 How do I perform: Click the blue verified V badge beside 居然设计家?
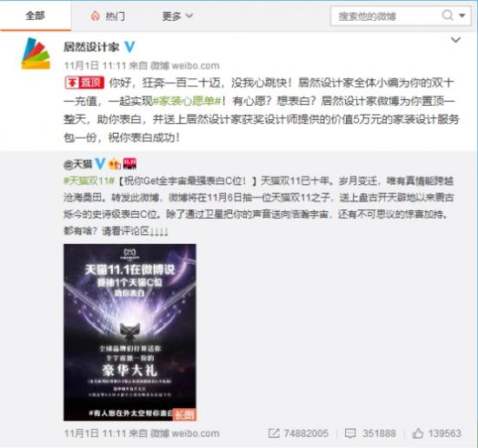coord(129,47)
